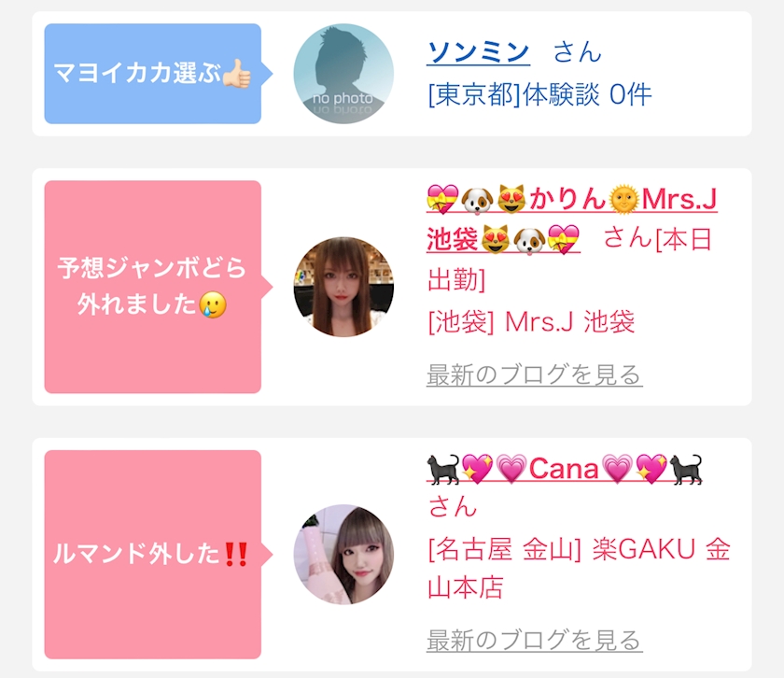Open the Cana profile name link

[x=565, y=470]
